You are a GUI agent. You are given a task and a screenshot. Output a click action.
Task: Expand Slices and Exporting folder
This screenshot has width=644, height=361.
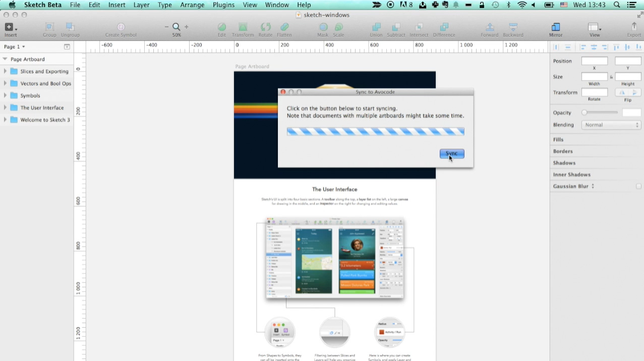tap(5, 71)
